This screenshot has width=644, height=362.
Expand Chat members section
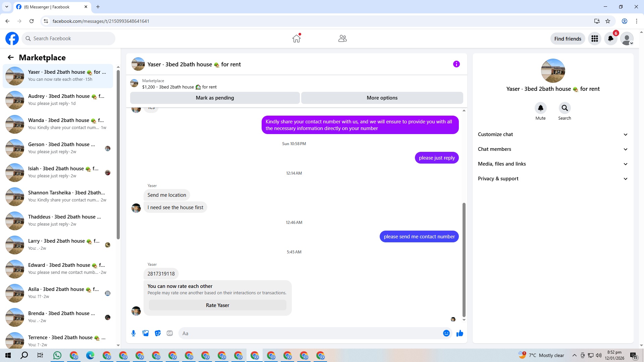point(552,149)
